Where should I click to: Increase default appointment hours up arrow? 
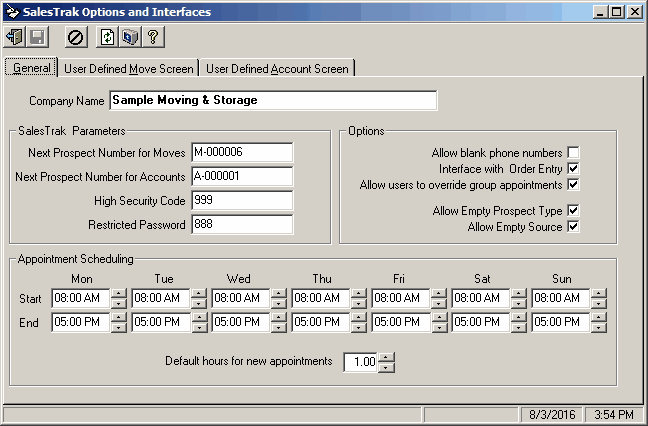point(386,357)
